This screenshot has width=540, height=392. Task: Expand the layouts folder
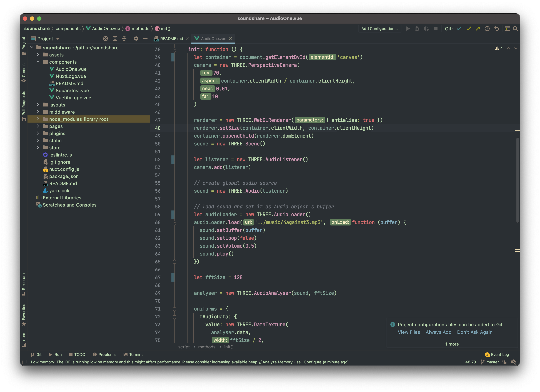point(38,105)
